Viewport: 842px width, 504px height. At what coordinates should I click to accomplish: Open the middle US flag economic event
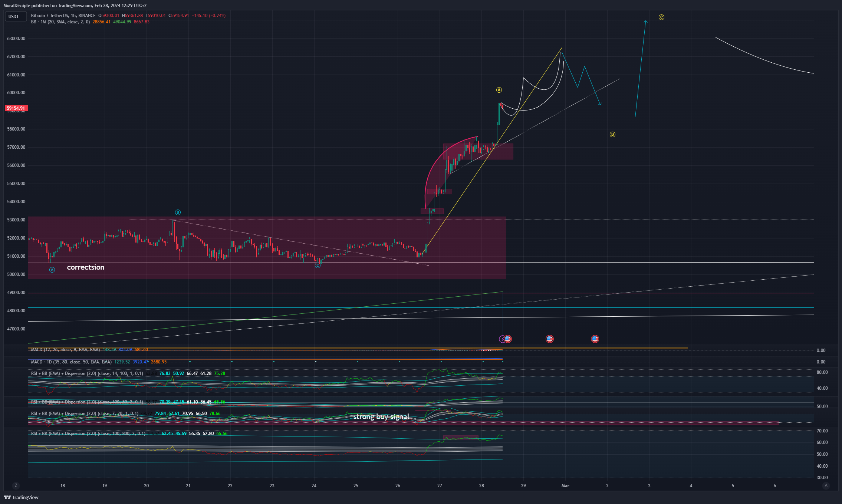pos(550,339)
